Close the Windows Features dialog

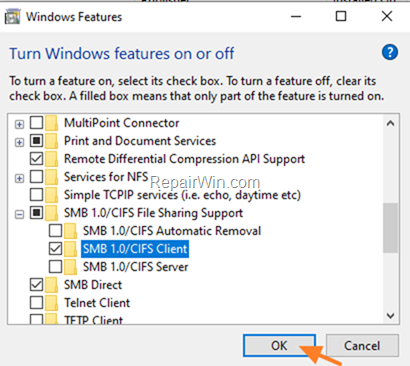(387, 16)
